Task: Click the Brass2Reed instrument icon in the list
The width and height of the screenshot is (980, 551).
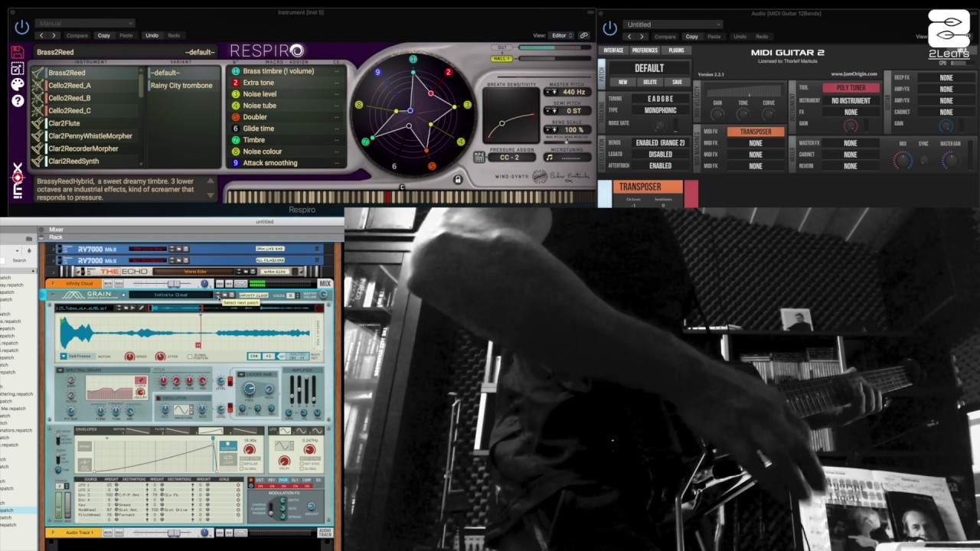Action: click(38, 73)
